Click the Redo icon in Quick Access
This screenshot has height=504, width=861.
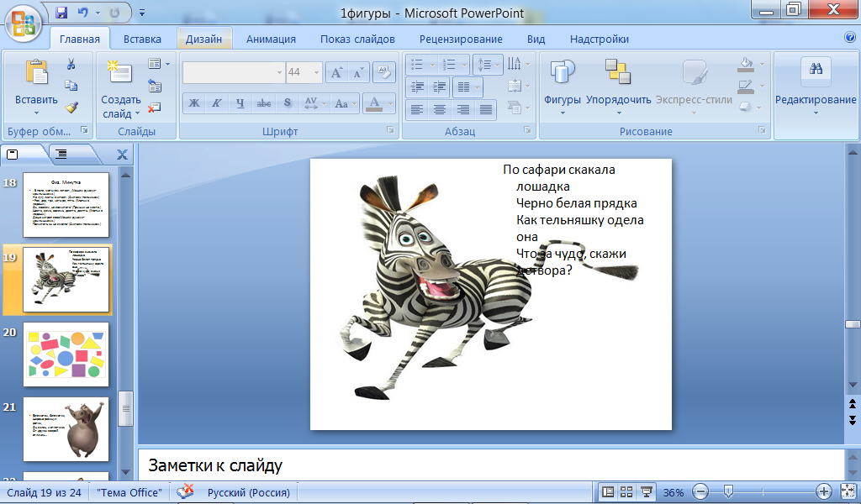[x=114, y=12]
